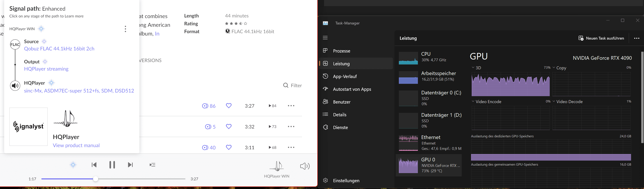Open the View product manual link

(76, 145)
